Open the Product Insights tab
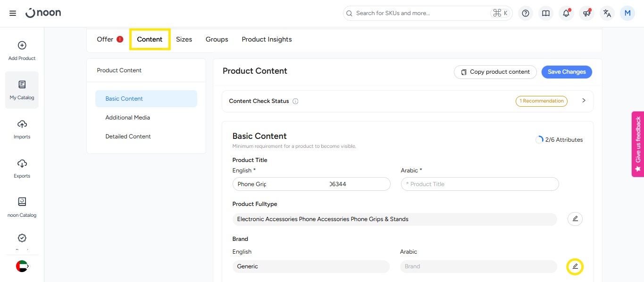 click(267, 39)
